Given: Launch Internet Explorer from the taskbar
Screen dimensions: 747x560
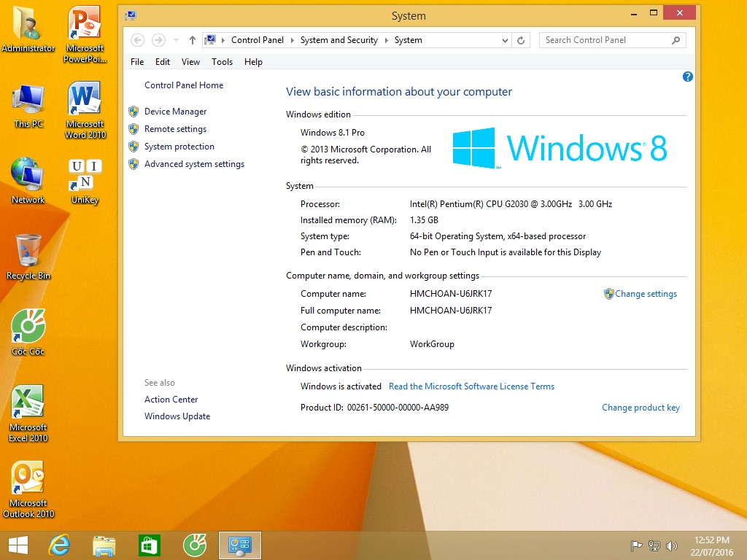Looking at the screenshot, I should click(60, 545).
